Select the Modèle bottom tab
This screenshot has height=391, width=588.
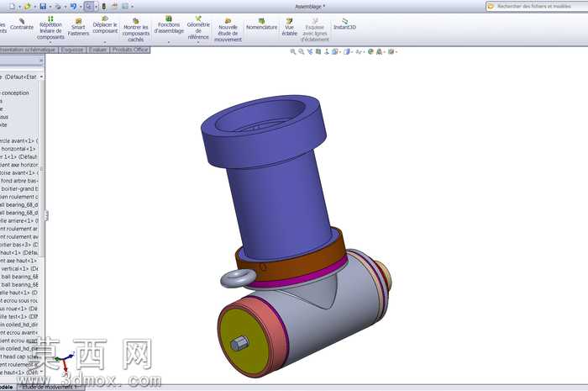(x=7, y=387)
